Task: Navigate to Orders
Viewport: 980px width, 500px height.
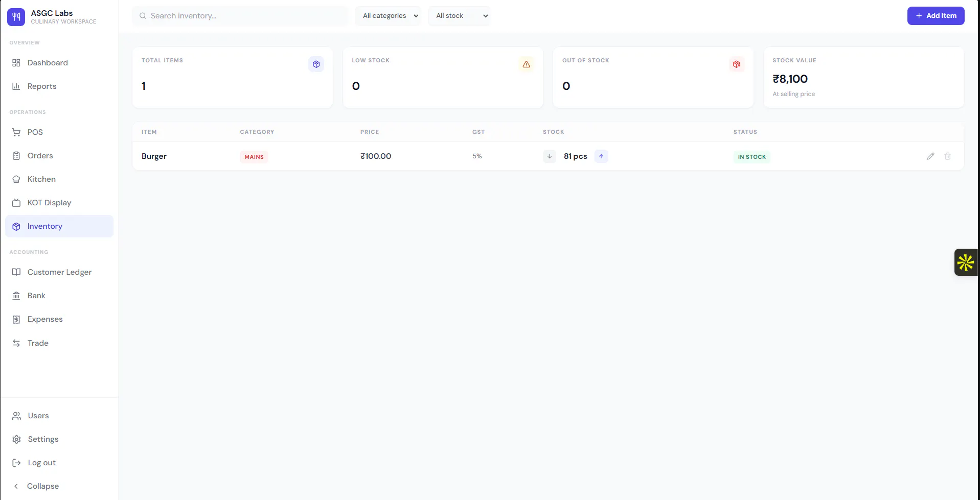Action: (x=59, y=156)
